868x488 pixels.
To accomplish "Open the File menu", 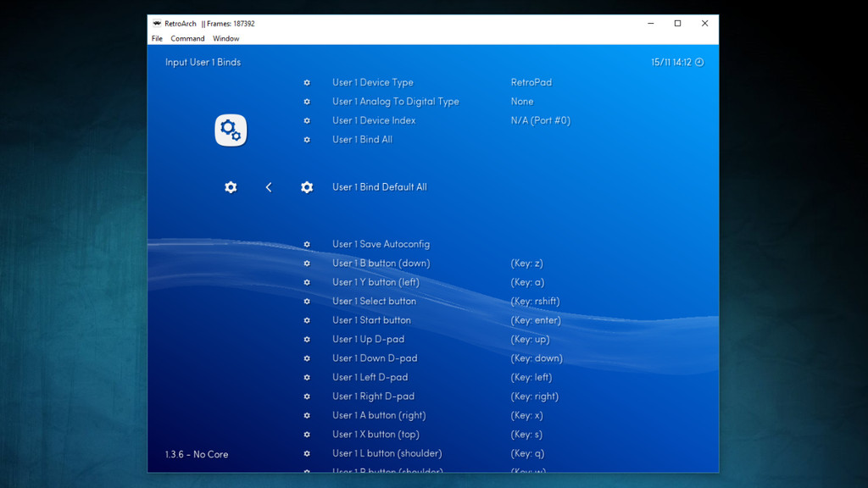I will coord(157,39).
